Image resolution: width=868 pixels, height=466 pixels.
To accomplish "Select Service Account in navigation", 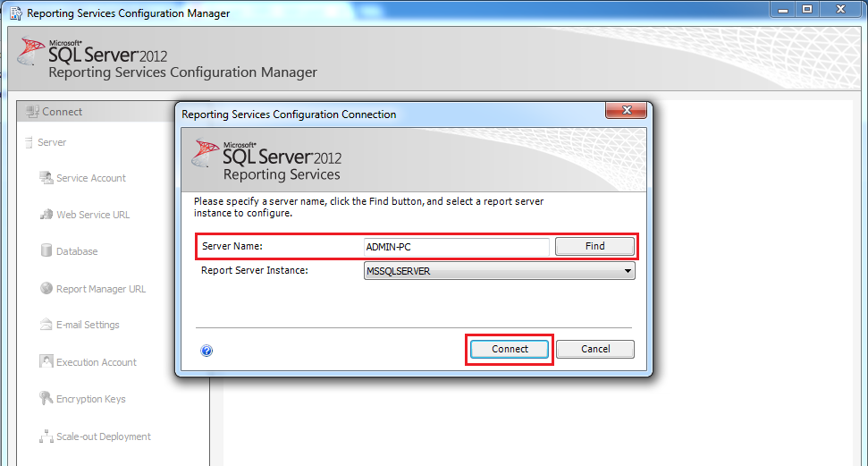I will 91,178.
